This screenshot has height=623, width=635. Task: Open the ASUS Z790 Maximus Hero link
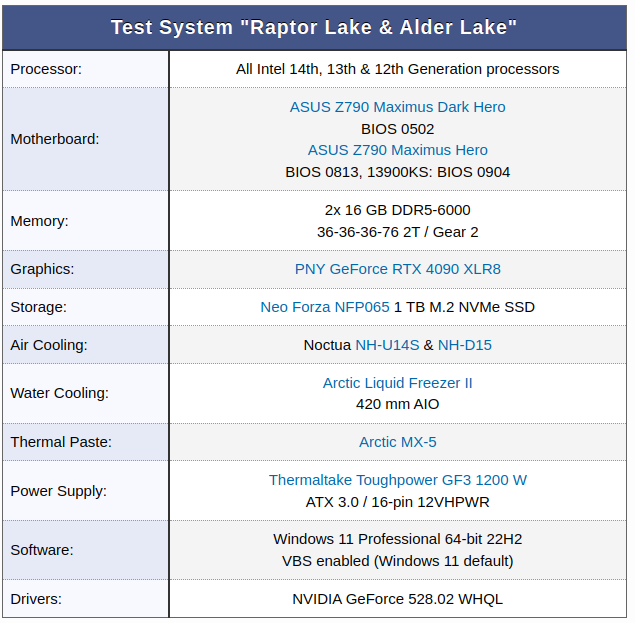coord(397,150)
